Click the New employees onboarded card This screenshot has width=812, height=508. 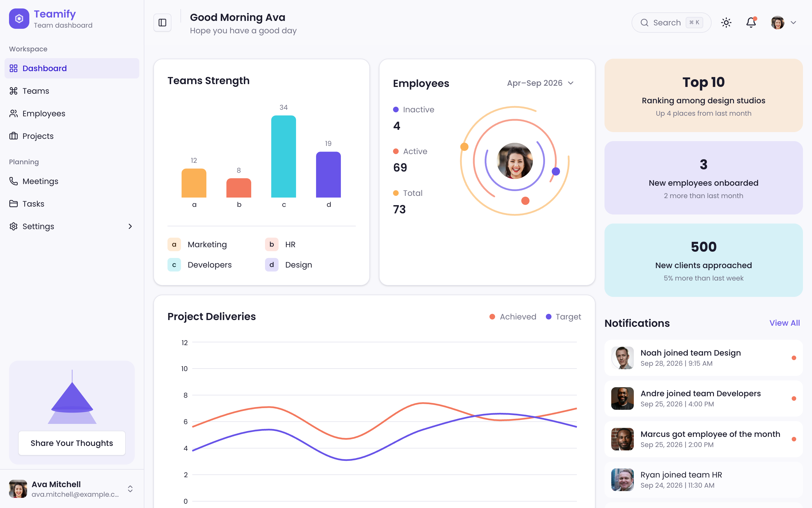coord(704,178)
